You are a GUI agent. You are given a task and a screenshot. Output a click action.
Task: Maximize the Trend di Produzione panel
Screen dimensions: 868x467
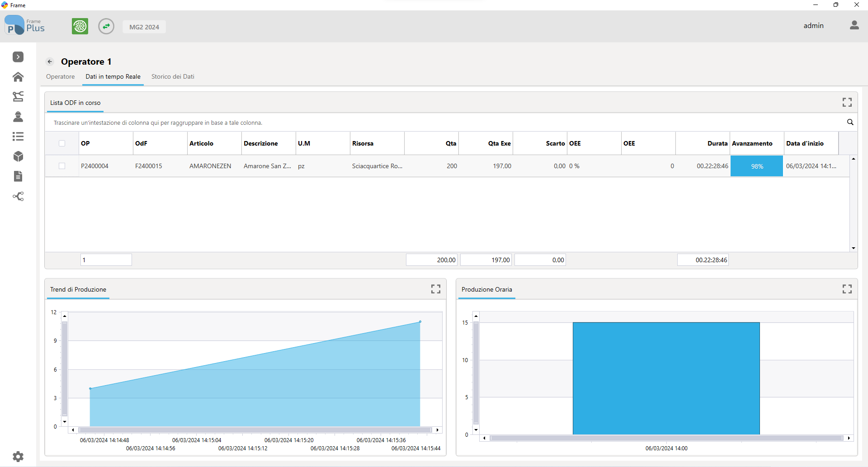pyautogui.click(x=436, y=289)
